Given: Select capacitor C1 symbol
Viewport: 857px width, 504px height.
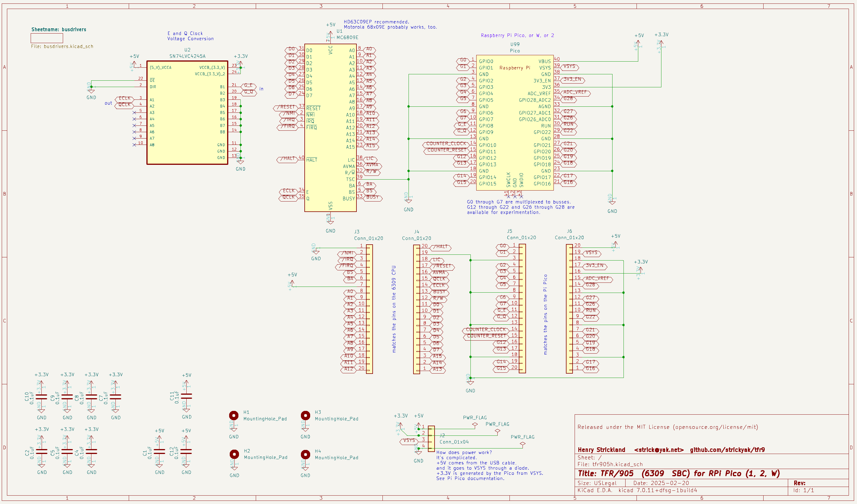Looking at the screenshot, I should pyautogui.click(x=159, y=451).
